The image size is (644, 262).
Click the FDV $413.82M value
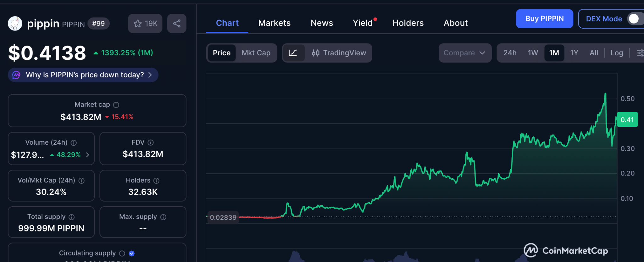(x=143, y=154)
